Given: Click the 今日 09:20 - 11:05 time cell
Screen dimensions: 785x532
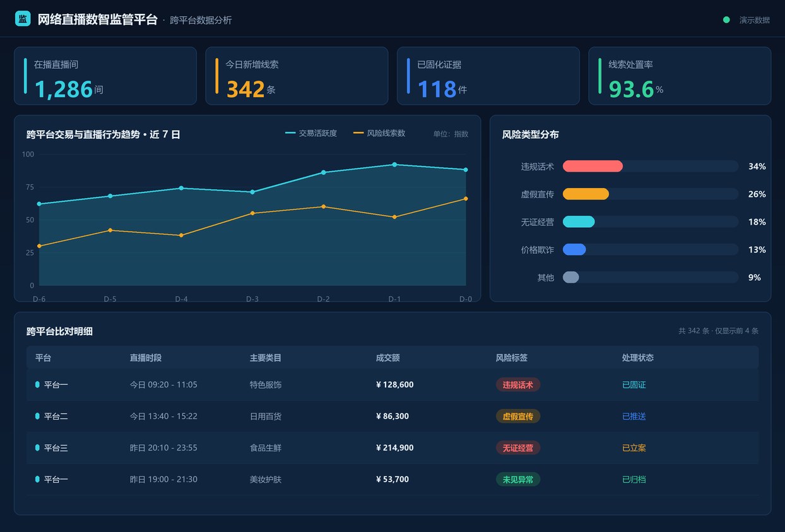Looking at the screenshot, I should [163, 385].
